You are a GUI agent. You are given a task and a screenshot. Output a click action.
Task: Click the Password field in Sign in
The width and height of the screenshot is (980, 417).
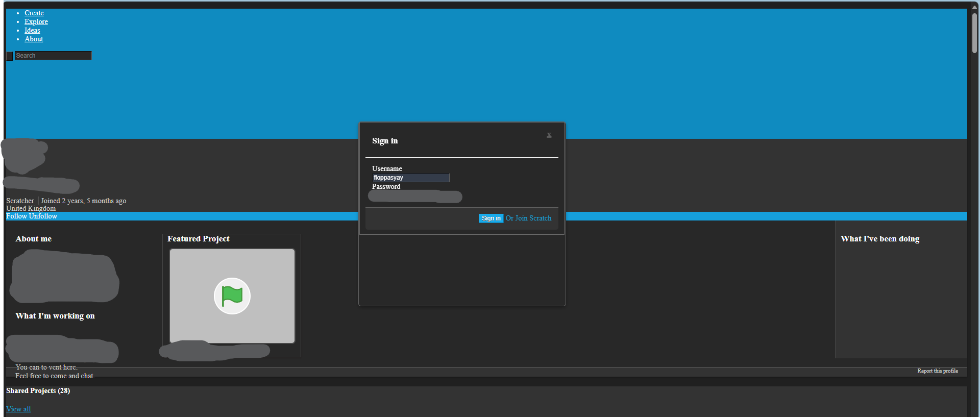pyautogui.click(x=414, y=197)
